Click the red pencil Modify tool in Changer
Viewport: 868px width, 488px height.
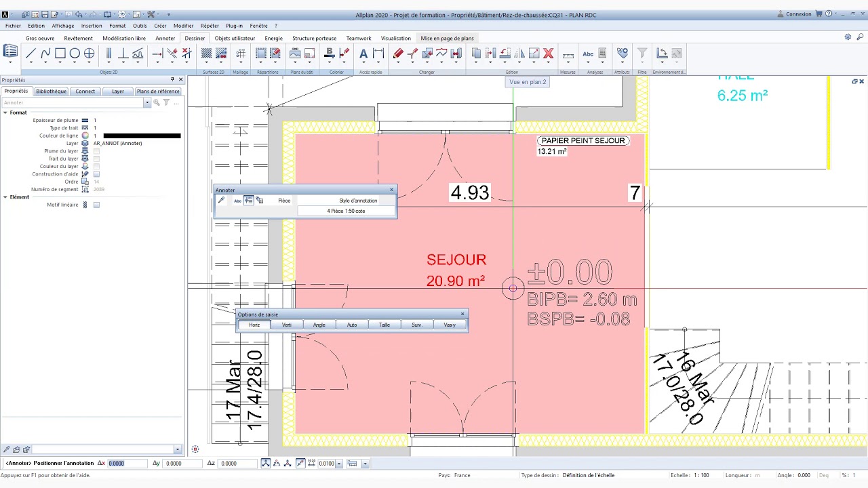pyautogui.click(x=398, y=54)
